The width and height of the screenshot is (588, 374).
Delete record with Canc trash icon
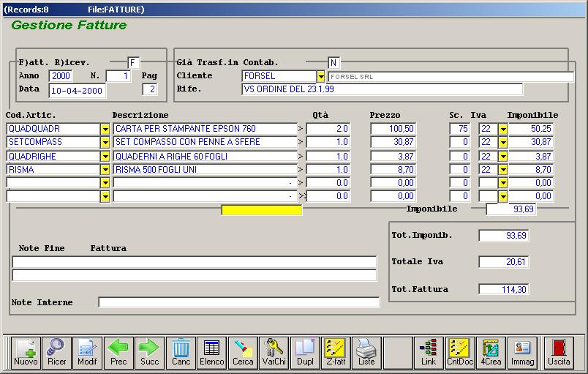click(x=181, y=353)
